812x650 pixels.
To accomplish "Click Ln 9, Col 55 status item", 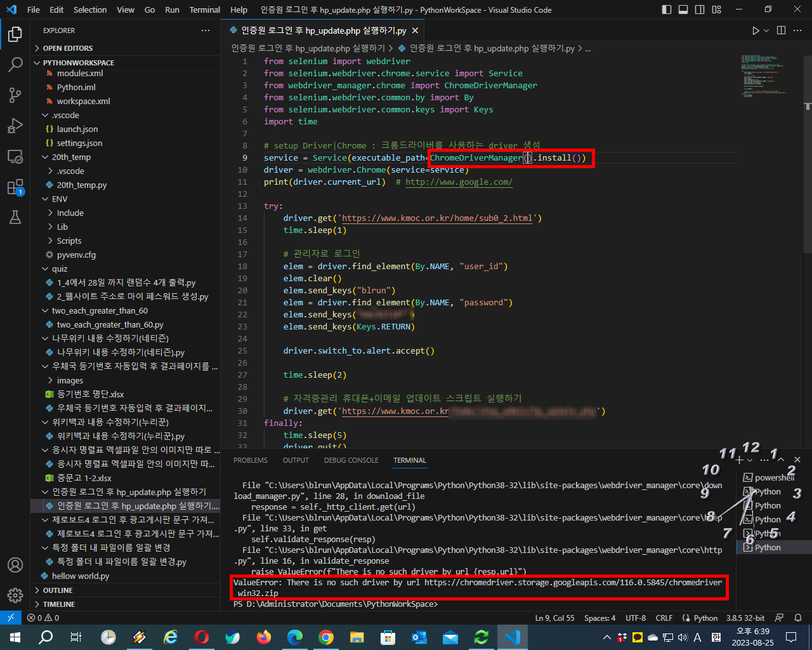I will click(x=554, y=618).
